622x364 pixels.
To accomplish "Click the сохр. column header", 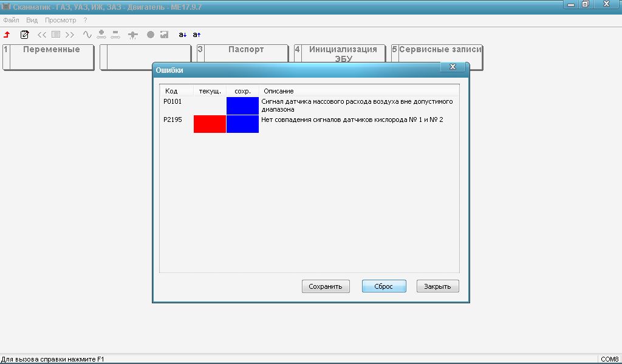I will pos(242,91).
